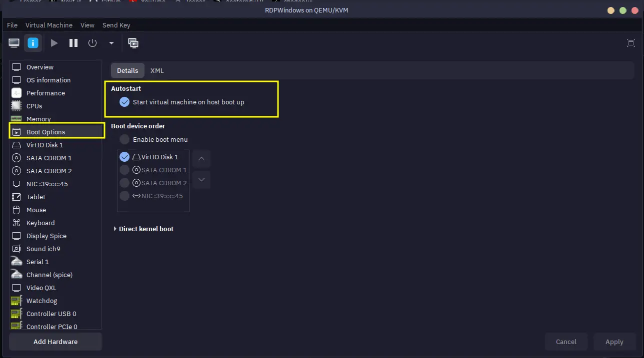Screen dimensions: 644x358
Task: Switch to fullscreen view icon
Action: 631,43
